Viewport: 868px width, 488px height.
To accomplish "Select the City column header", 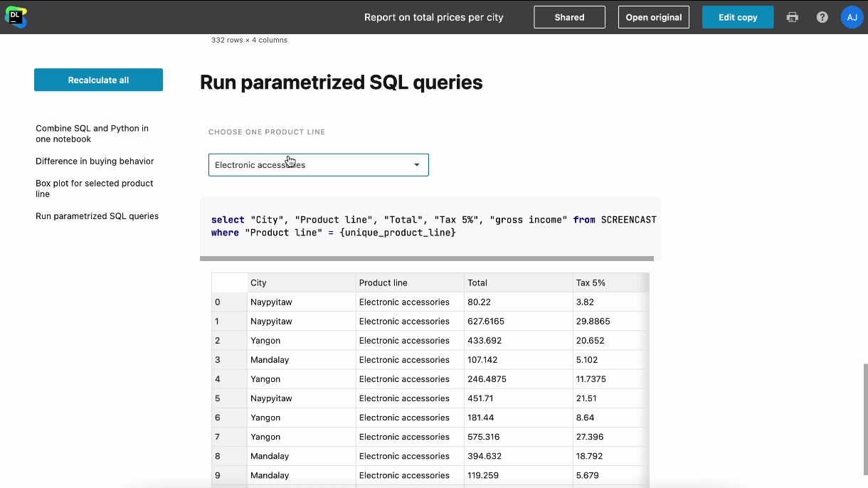I will tap(302, 282).
